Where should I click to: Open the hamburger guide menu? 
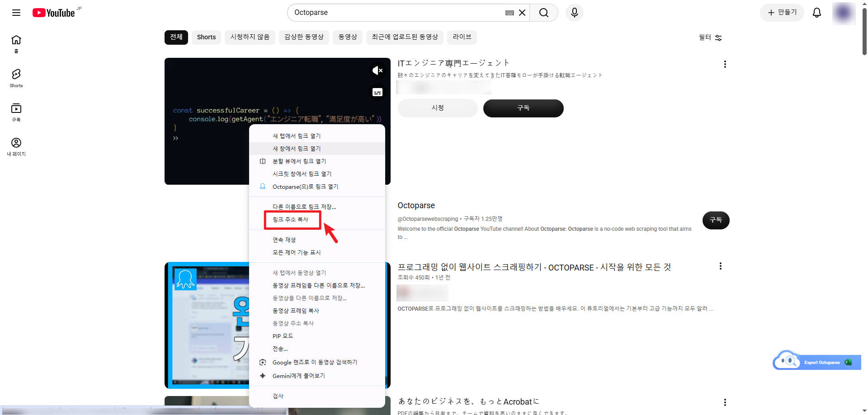16,13
